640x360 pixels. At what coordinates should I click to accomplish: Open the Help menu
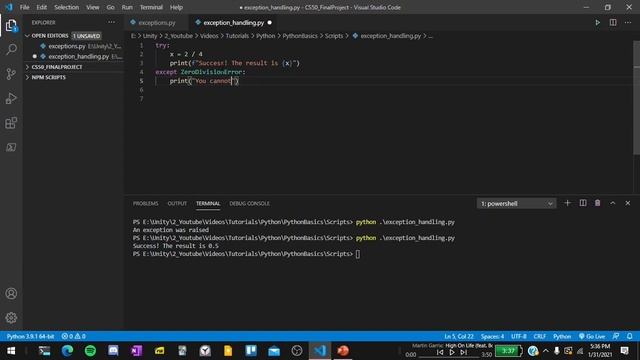point(176,7)
